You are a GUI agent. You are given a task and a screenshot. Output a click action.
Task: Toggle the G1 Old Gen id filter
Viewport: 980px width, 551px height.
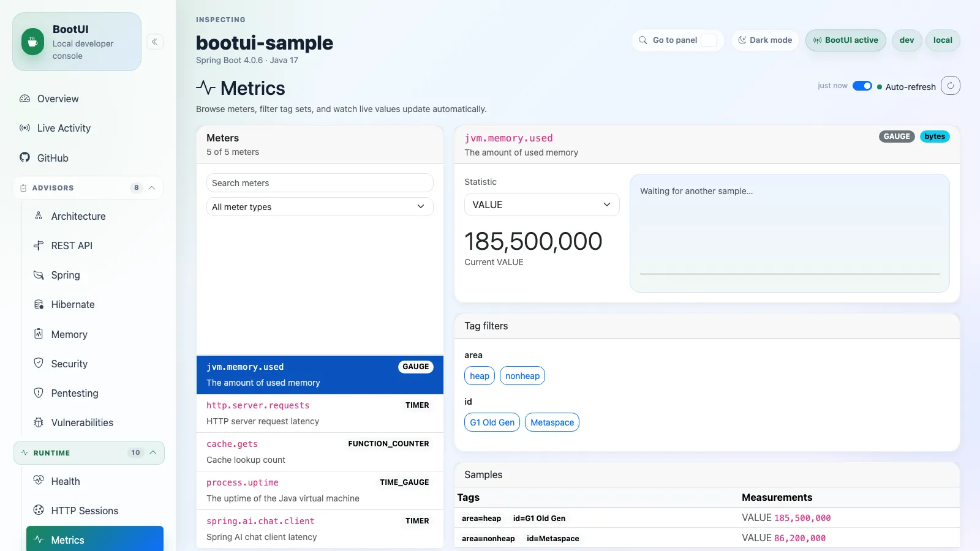(492, 422)
